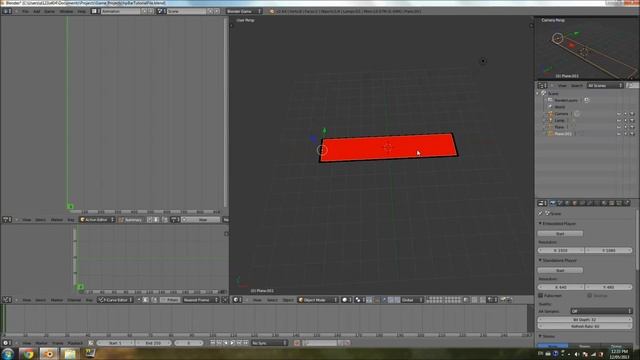Open the Object properties tab
The width and height of the screenshot is (640, 360).
575,203
